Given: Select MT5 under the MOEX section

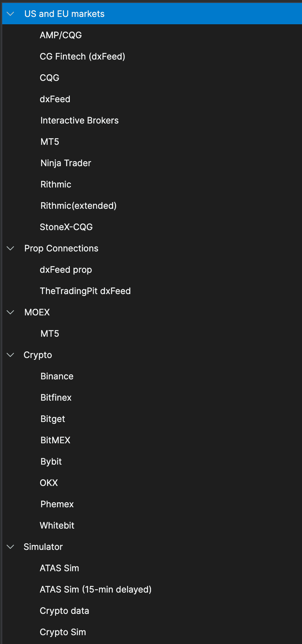Looking at the screenshot, I should click(x=50, y=333).
